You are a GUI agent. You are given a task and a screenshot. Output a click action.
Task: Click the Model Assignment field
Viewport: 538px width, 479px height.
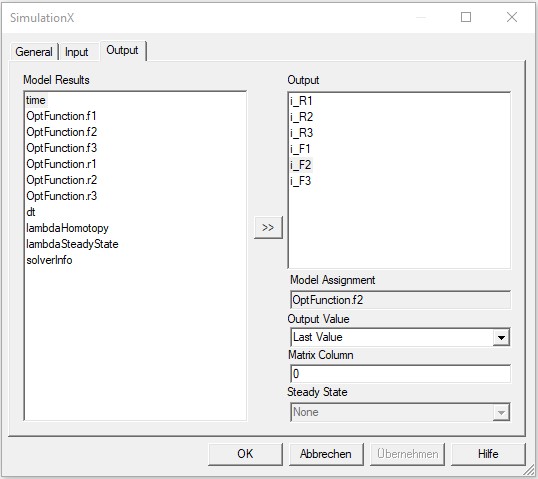(400, 300)
